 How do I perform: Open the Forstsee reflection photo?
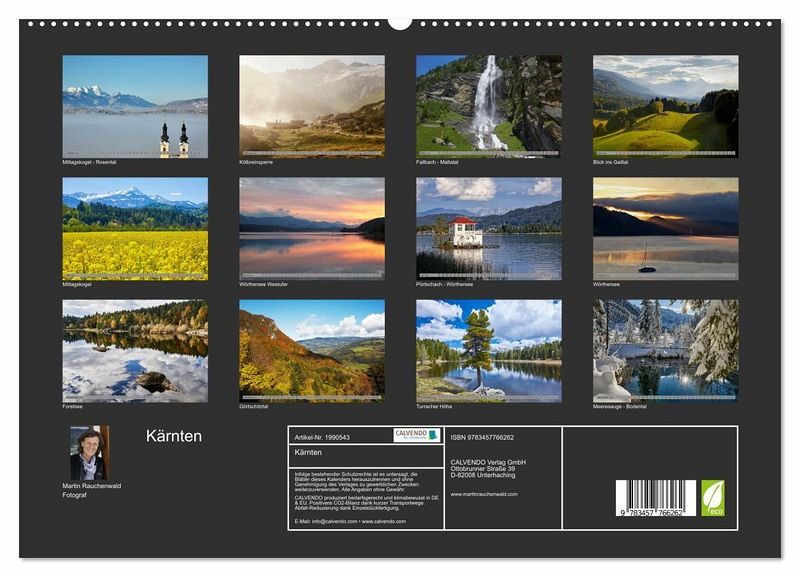(x=135, y=350)
